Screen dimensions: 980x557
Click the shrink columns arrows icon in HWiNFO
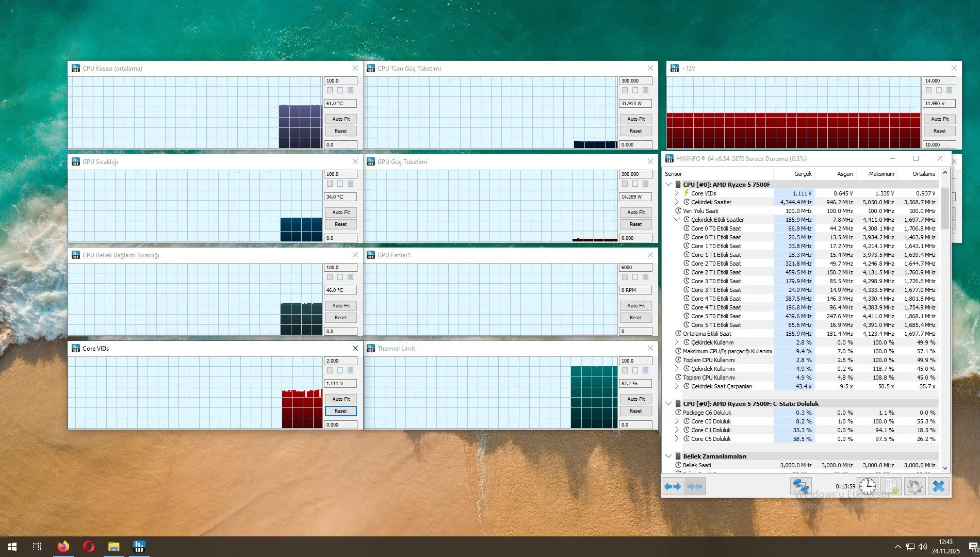(x=695, y=486)
